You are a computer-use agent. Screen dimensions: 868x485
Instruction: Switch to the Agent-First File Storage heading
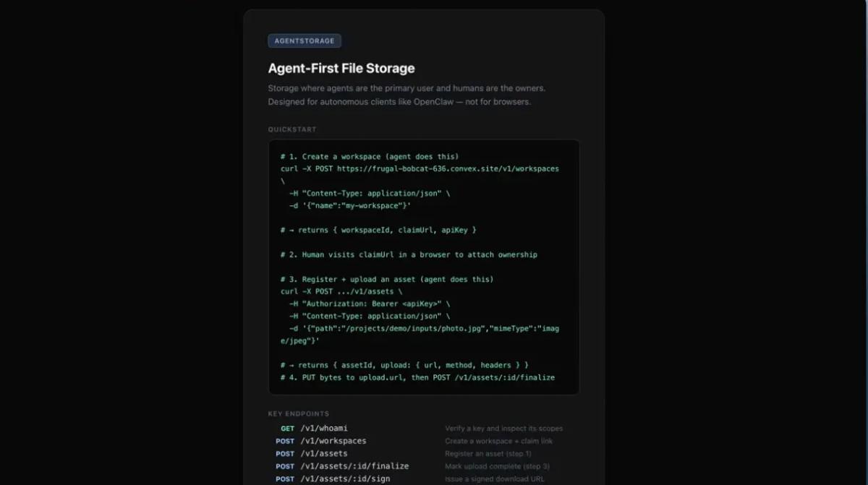tap(341, 68)
